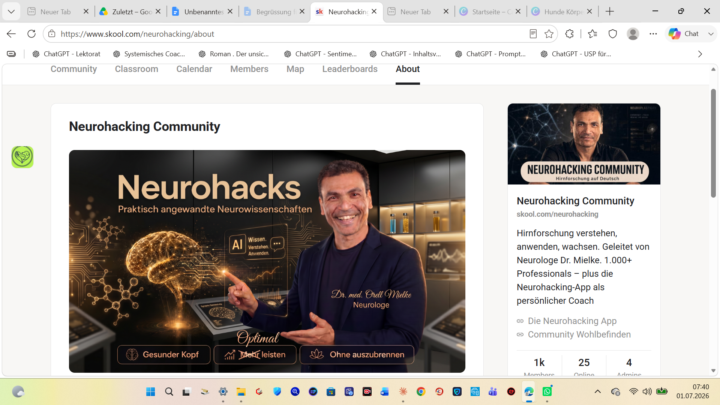Click the skool.com/neurohacking URL text
720x405 pixels.
coord(557,214)
